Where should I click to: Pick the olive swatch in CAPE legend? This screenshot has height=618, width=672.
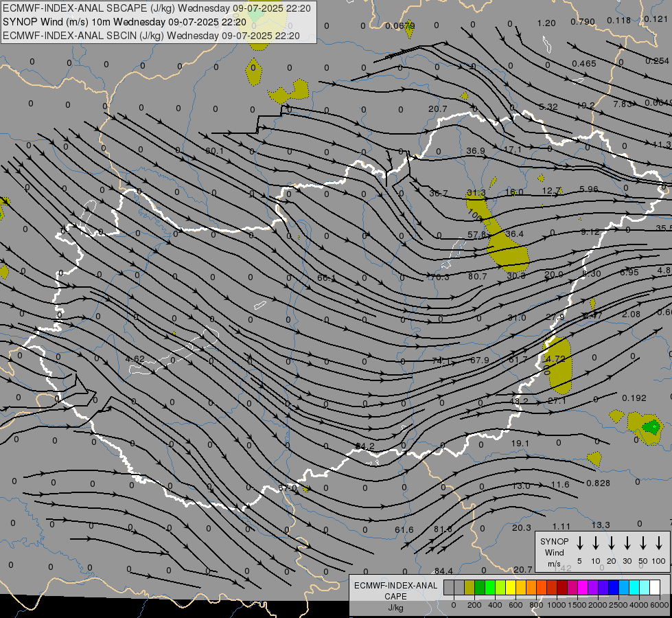(470, 587)
